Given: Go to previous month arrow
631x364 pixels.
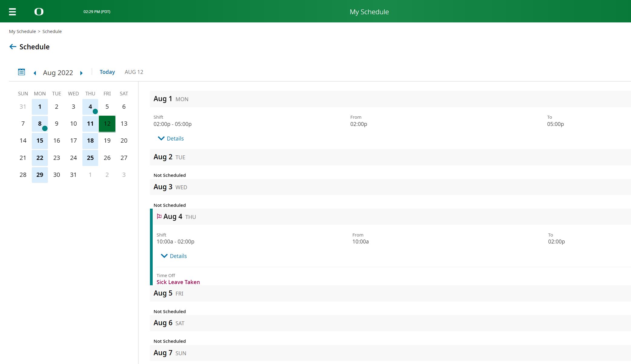Looking at the screenshot, I should (x=35, y=73).
